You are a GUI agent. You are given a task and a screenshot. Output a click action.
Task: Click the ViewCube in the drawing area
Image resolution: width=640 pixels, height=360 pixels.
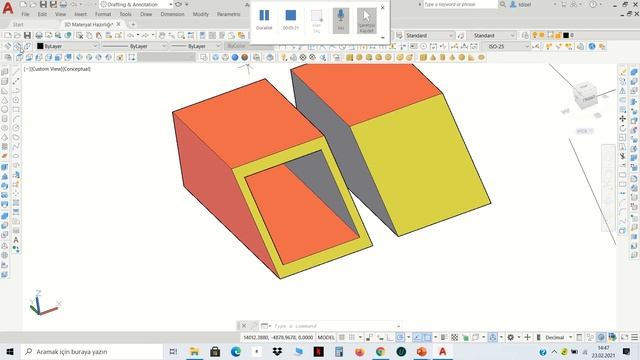pyautogui.click(x=585, y=96)
